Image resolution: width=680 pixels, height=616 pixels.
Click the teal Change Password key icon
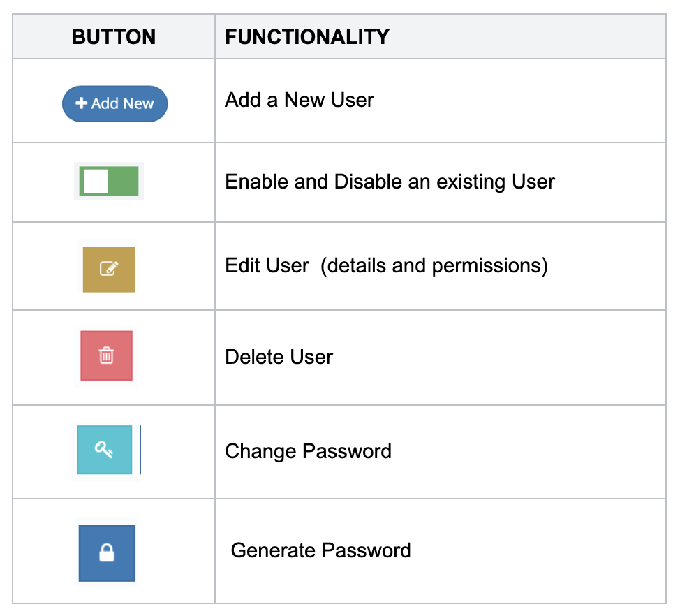104,450
